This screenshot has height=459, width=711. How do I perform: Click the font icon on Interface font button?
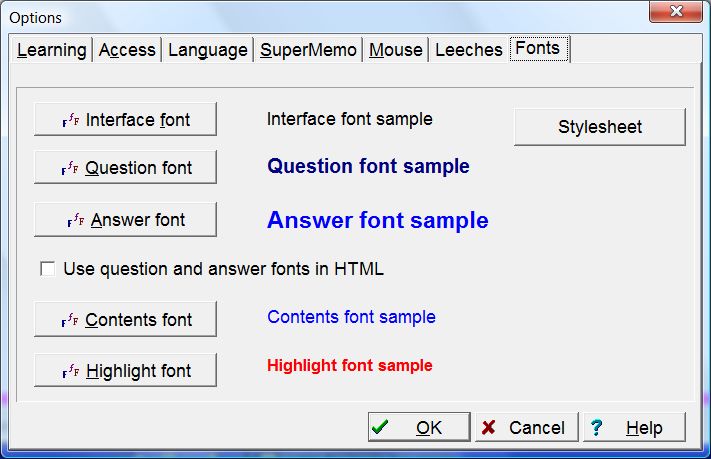click(71, 121)
